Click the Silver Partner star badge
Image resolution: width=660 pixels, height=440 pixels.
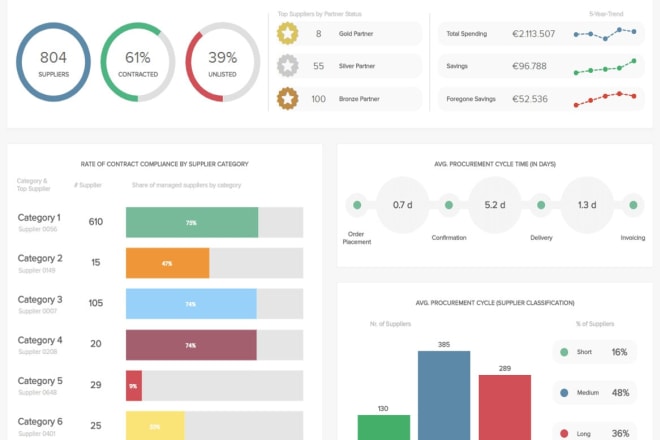pos(287,66)
